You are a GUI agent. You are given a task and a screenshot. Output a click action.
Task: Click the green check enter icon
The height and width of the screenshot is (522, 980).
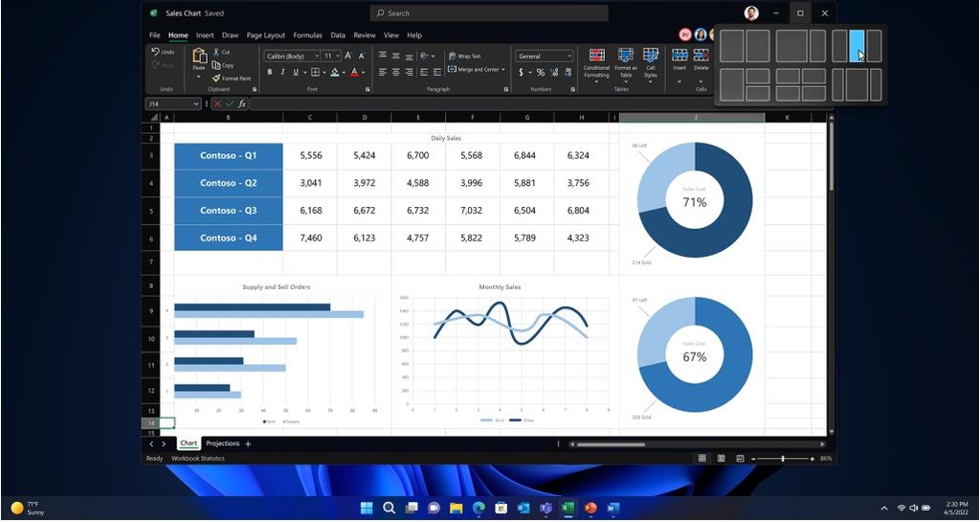[230, 103]
